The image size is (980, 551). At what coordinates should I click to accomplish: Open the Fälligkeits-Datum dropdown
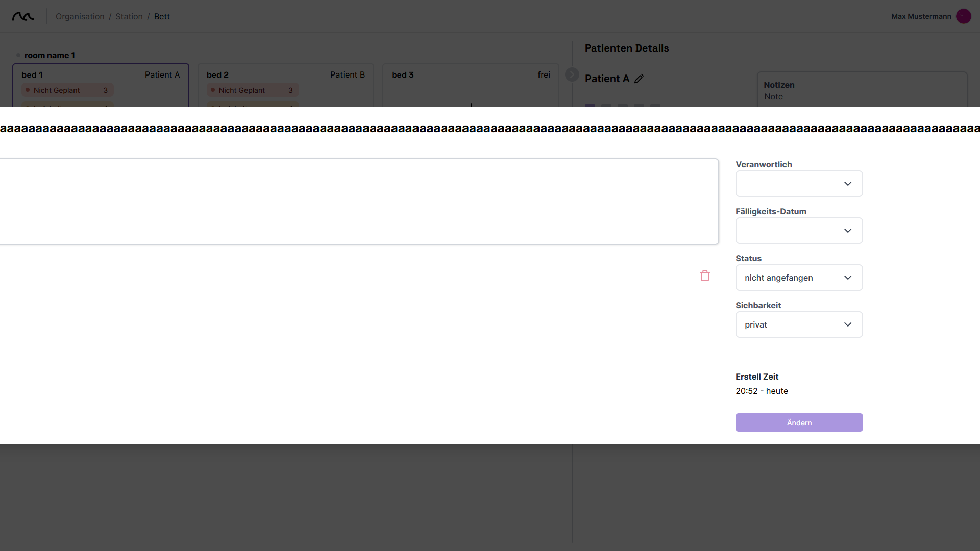point(798,231)
